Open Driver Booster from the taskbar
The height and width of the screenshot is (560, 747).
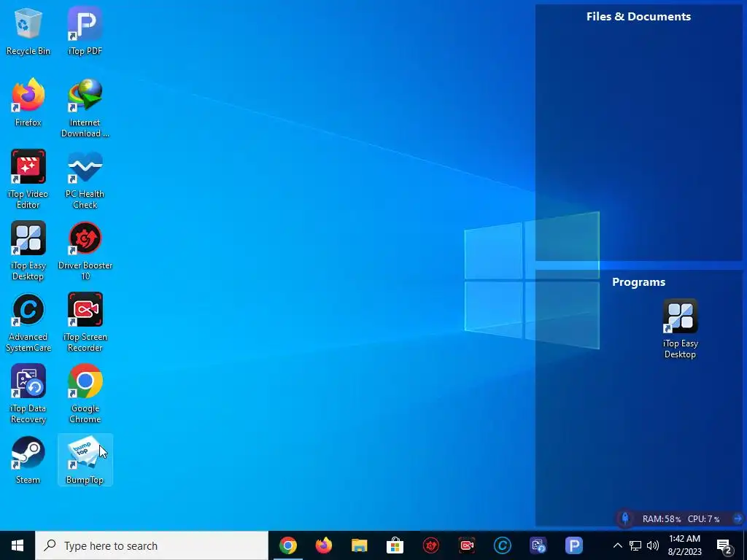(x=431, y=545)
